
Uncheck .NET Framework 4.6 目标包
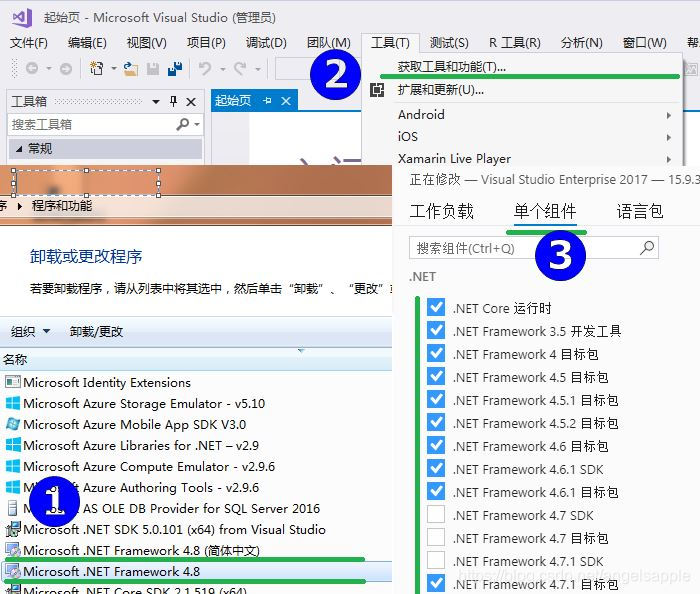[x=436, y=445]
